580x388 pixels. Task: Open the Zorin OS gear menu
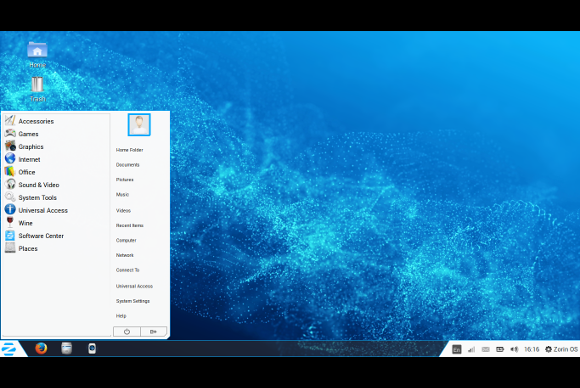[561, 349]
